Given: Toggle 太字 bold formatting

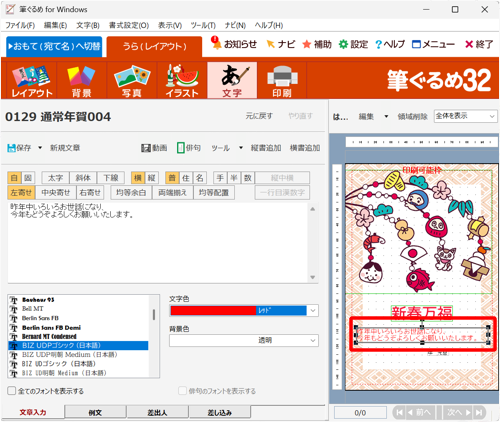Looking at the screenshot, I should point(55,178).
